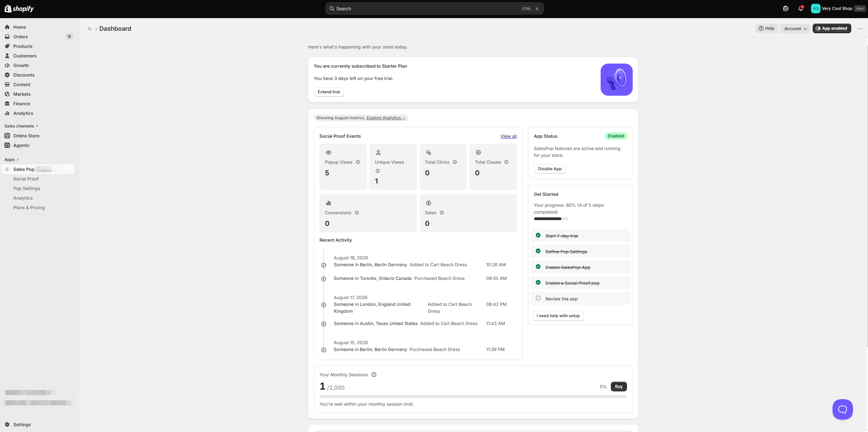Open Pop Settings in the sidebar
The image size is (868, 432).
tap(27, 188)
